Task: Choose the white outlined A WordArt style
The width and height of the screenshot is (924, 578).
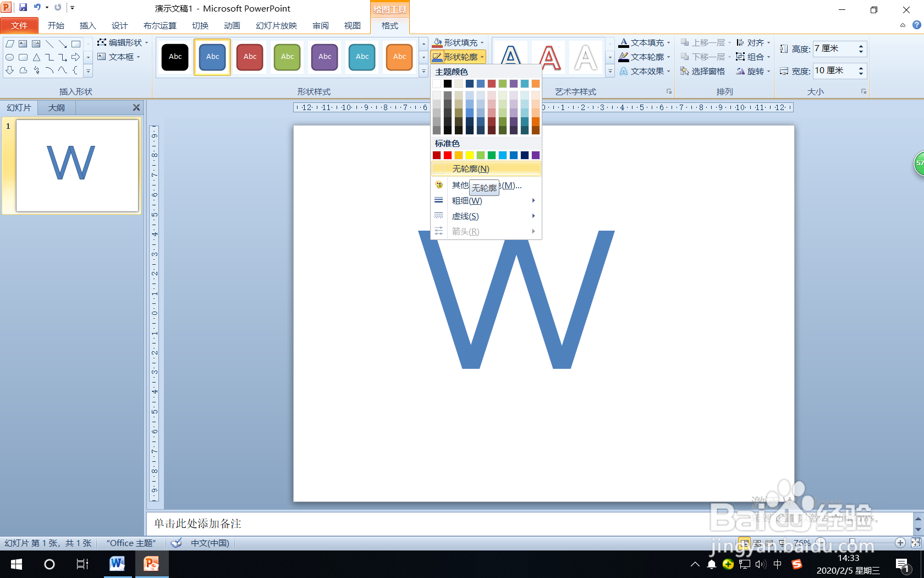Action: (586, 57)
